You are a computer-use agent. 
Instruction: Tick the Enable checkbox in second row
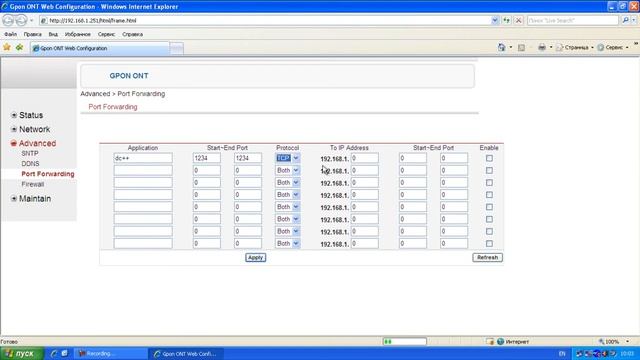coord(489,170)
